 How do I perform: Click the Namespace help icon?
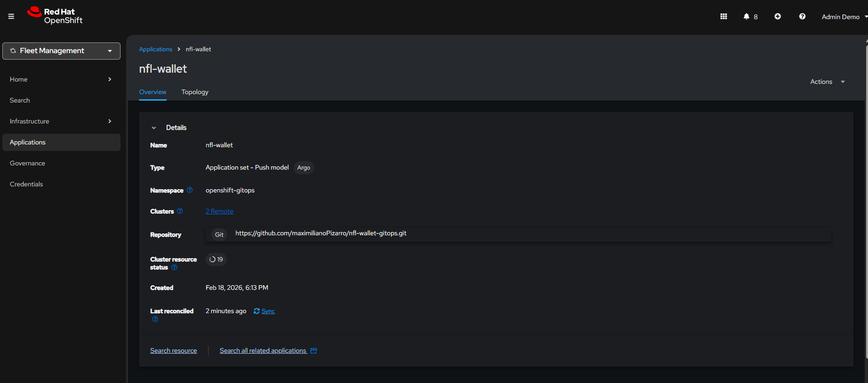click(x=189, y=190)
